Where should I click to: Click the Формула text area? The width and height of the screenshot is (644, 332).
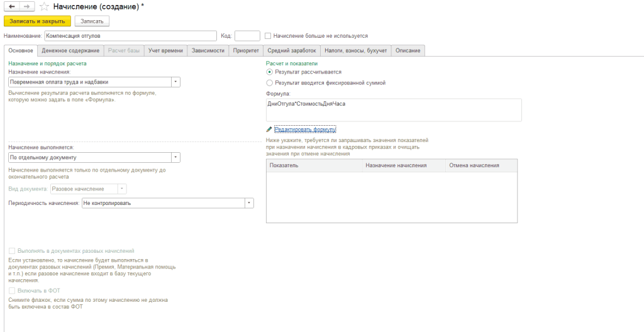[394, 109]
